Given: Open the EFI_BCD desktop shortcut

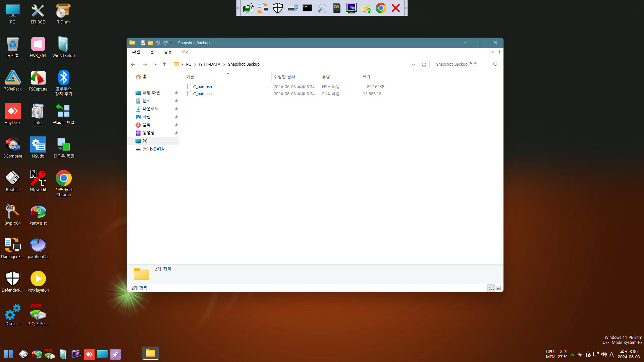Looking at the screenshot, I should tap(38, 14).
